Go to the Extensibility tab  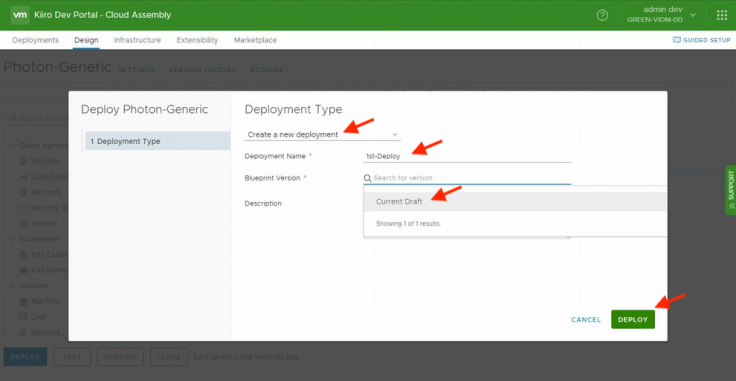[197, 40]
